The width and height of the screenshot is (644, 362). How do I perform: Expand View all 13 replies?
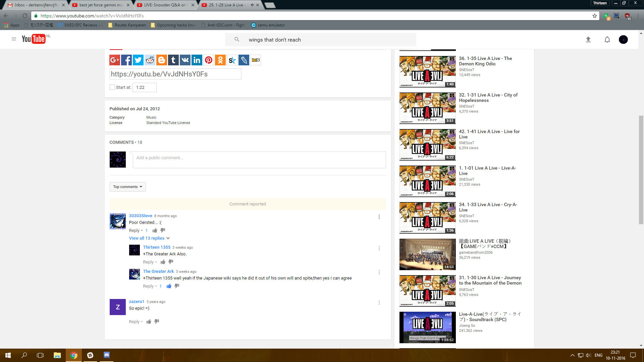149,238
